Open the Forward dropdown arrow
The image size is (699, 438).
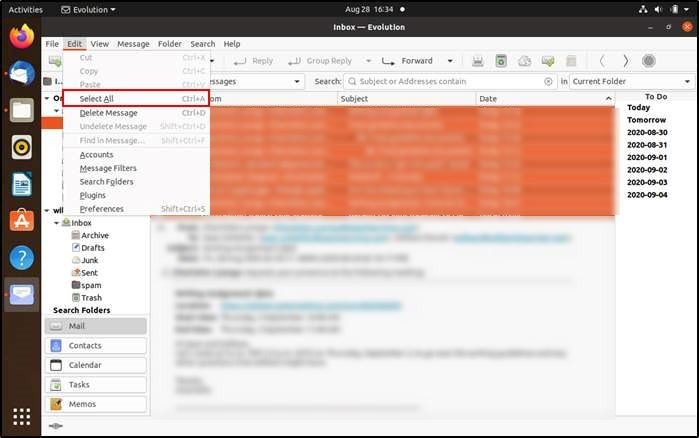pos(450,61)
